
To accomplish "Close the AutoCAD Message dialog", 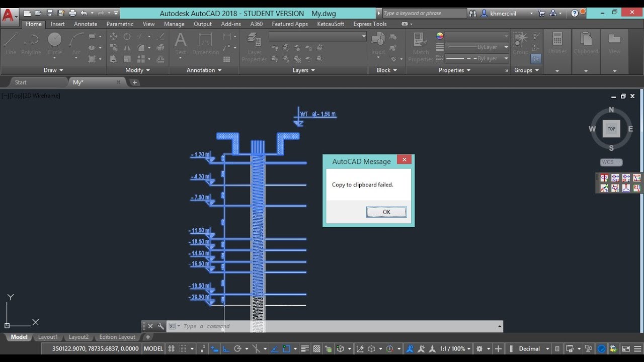I will pyautogui.click(x=404, y=159).
